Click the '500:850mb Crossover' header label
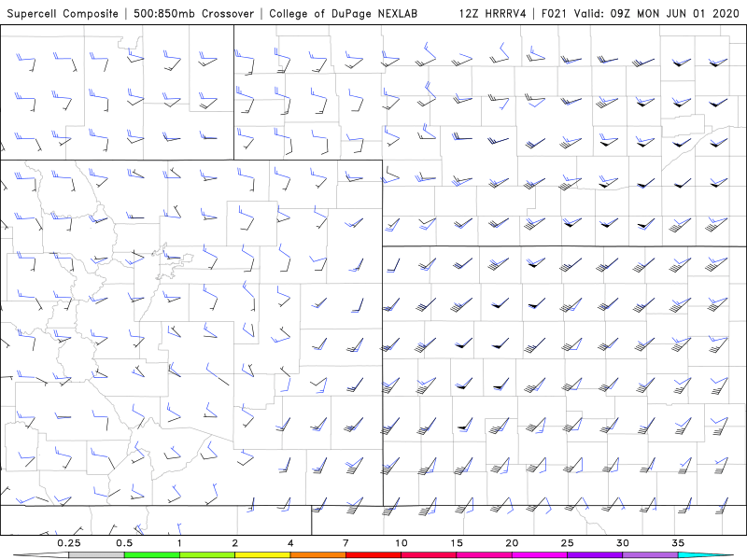The image size is (747, 560). [x=193, y=13]
